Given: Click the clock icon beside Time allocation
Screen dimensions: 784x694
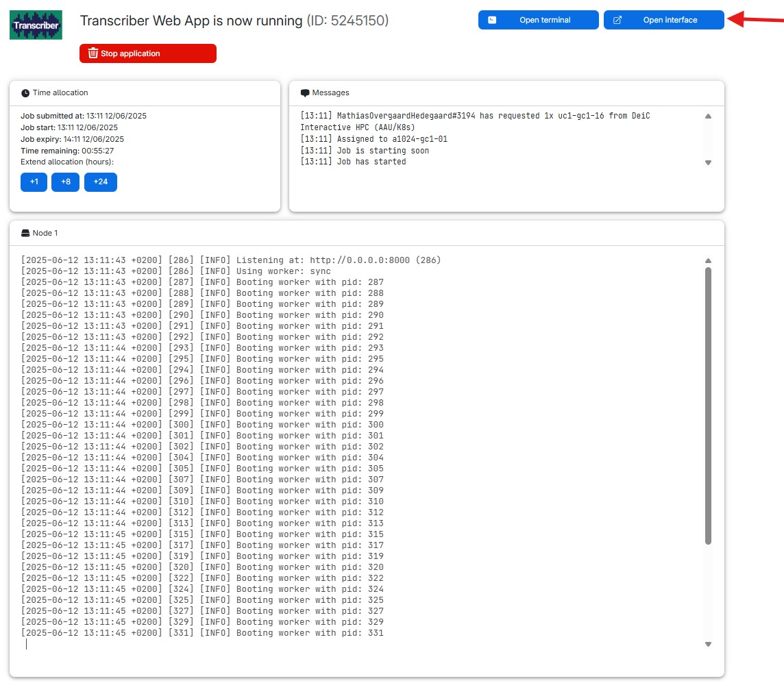Looking at the screenshot, I should coord(25,93).
